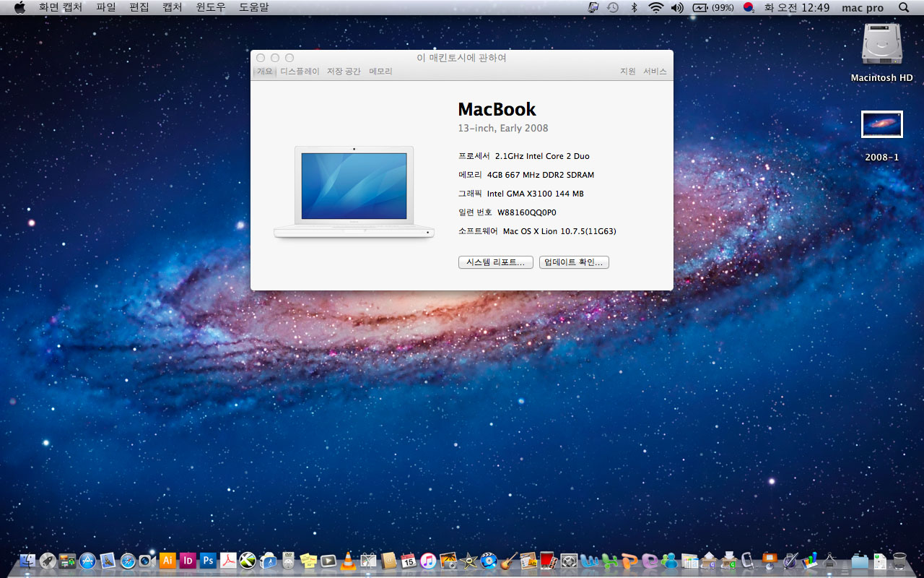Open the Wi-Fi status menu
This screenshot has height=578, width=924.
(655, 7)
